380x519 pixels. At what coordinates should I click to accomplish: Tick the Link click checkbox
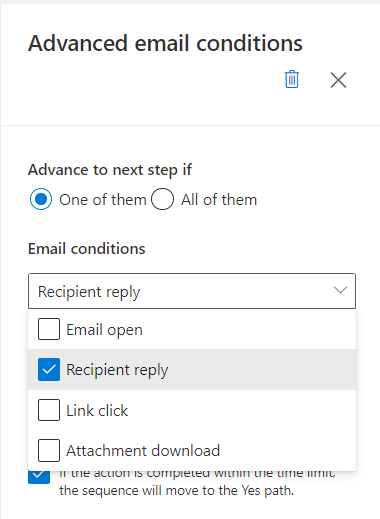tap(49, 410)
